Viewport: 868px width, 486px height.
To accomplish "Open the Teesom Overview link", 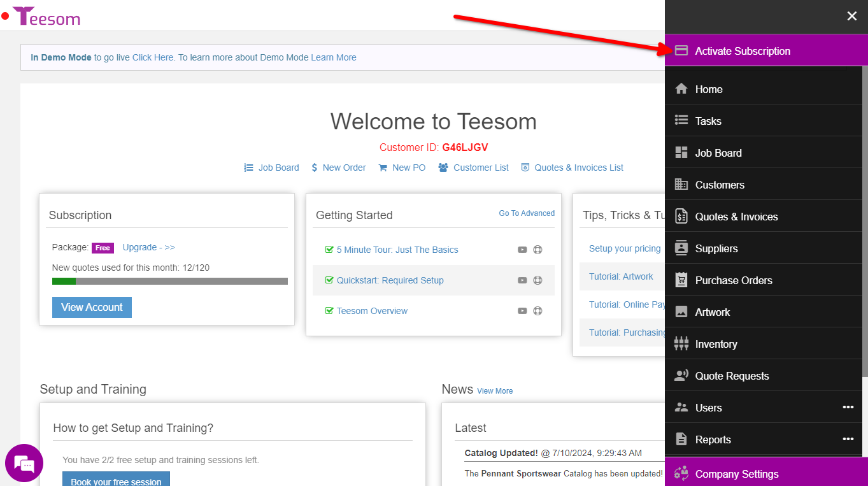I will tap(372, 311).
